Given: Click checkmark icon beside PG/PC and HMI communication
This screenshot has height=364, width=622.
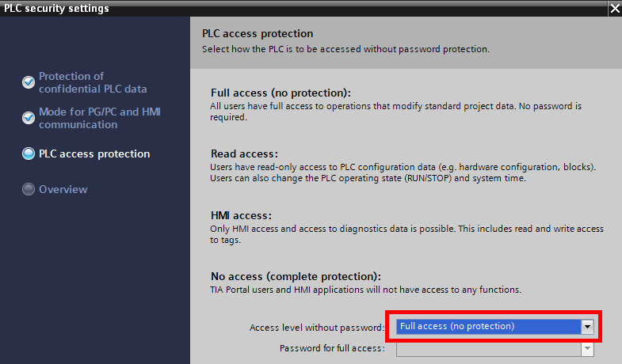Looking at the screenshot, I should [29, 118].
